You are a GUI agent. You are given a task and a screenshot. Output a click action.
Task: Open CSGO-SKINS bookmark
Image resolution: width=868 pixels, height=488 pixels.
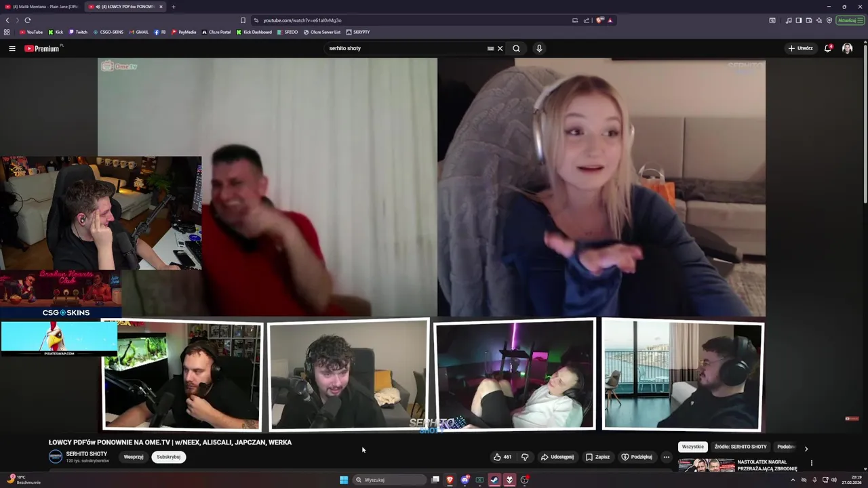108,32
